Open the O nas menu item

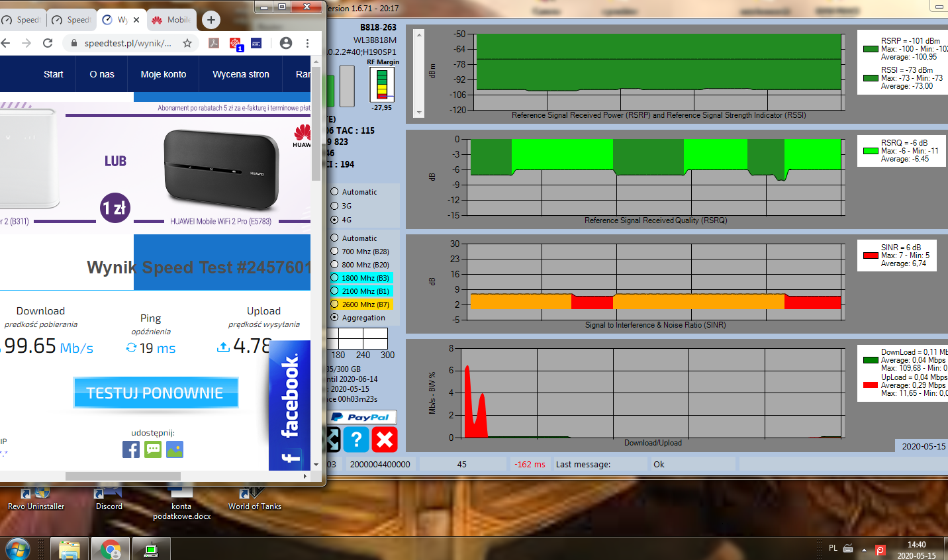click(x=102, y=74)
